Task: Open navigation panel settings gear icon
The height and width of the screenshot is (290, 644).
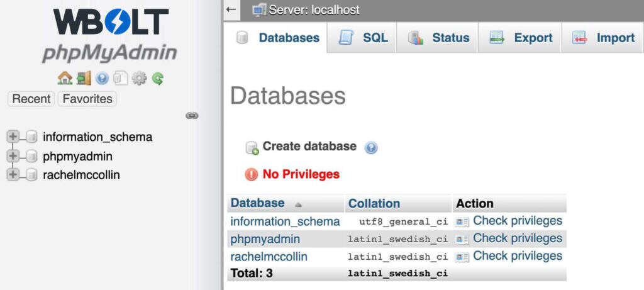Action: coord(139,79)
